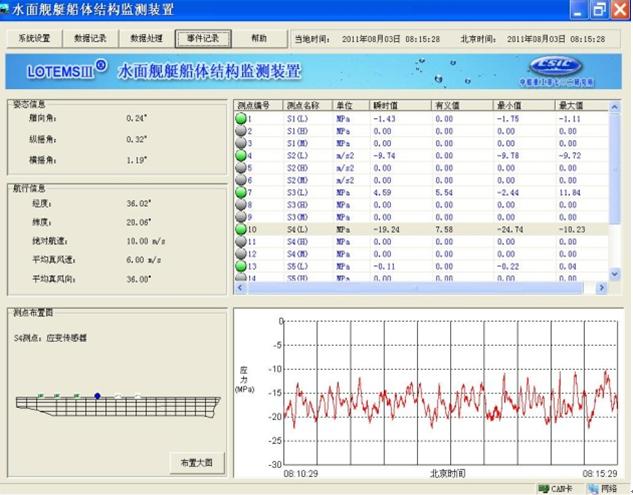Click green indicator for row 13 S5(L)
This screenshot has width=633, height=495.
point(240,266)
